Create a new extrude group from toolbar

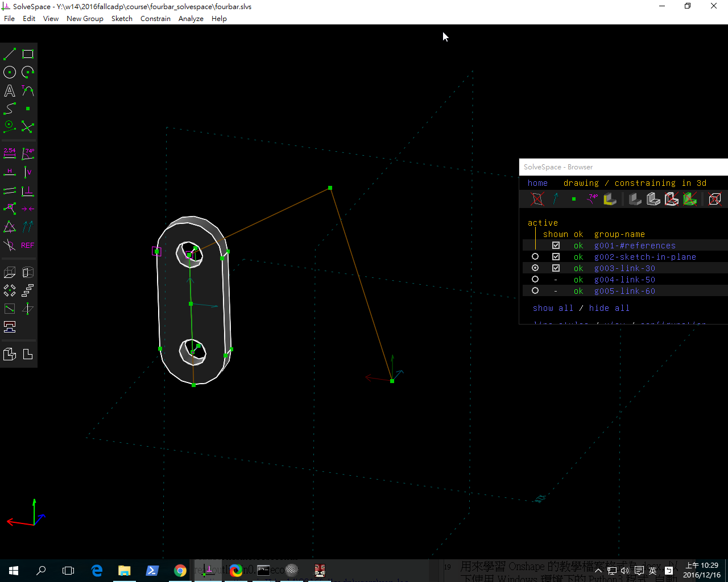[10, 273]
